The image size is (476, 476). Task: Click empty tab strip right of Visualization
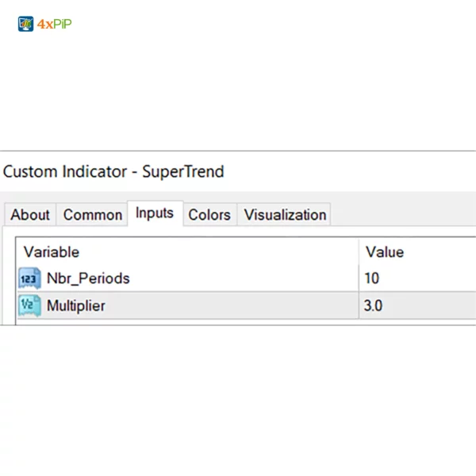point(401,214)
